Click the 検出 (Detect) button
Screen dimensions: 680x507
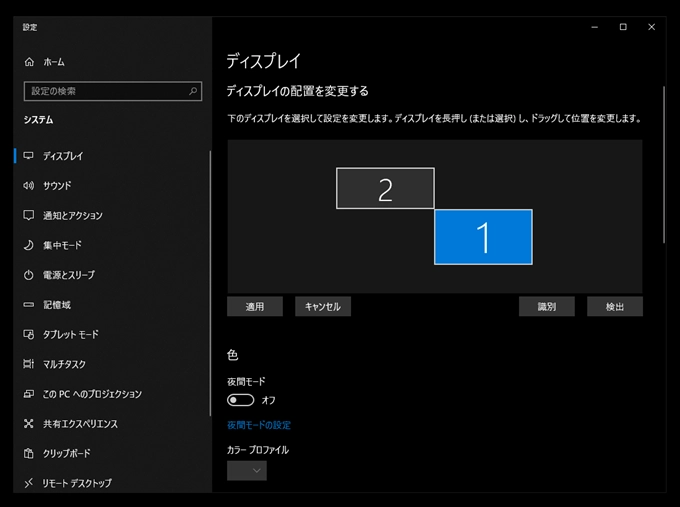(615, 307)
